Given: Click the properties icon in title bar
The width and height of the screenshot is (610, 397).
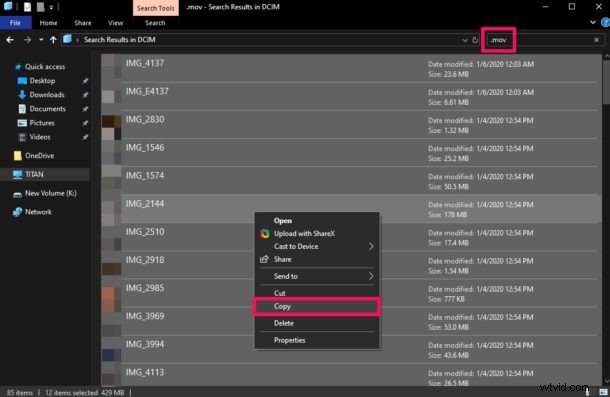Looking at the screenshot, I should click(27, 7).
